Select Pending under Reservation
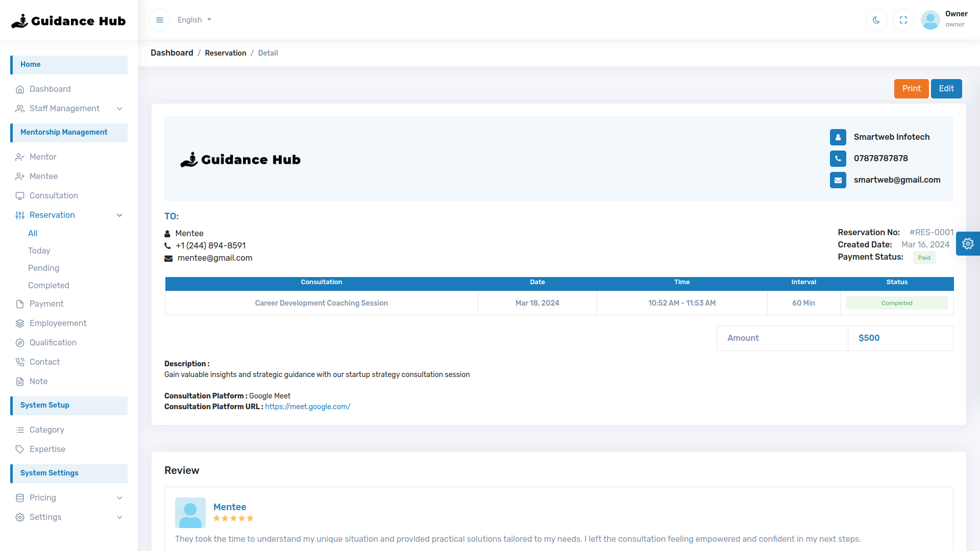Screen dimensions: 980x551 tap(43, 268)
